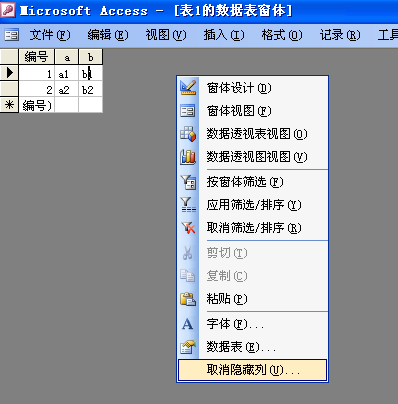
Task: Click the Apply Filter/Sort (应用筛选/排序) funnel icon
Action: pyautogui.click(x=188, y=205)
